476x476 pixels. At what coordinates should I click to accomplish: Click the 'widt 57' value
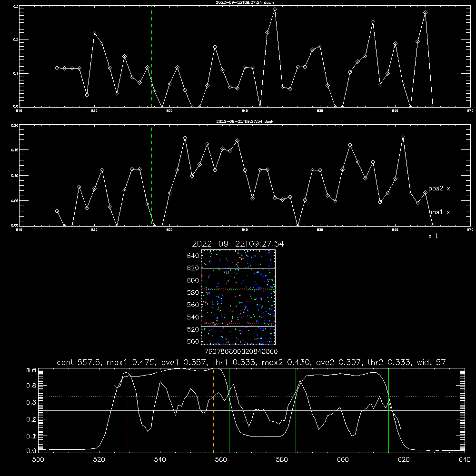tap(431, 362)
